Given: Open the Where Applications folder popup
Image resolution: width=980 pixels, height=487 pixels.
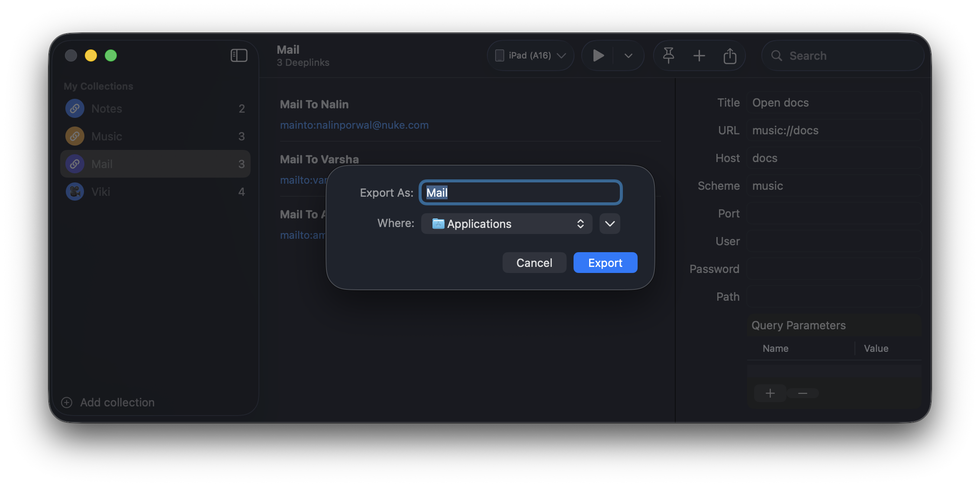Looking at the screenshot, I should tap(506, 224).
